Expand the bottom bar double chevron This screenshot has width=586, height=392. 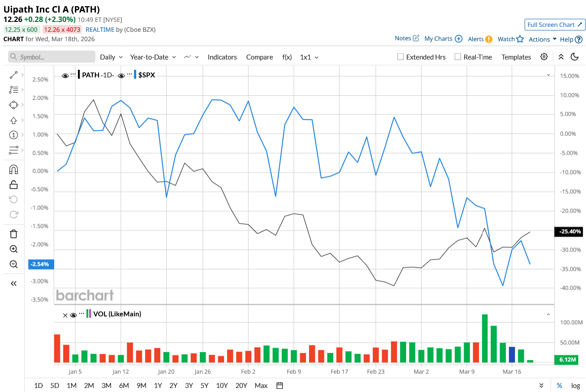point(541,385)
